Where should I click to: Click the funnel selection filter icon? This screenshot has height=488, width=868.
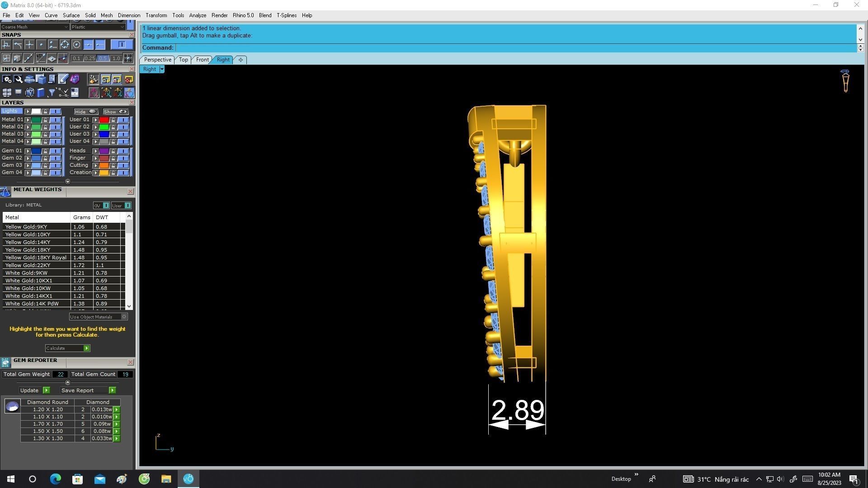52,93
